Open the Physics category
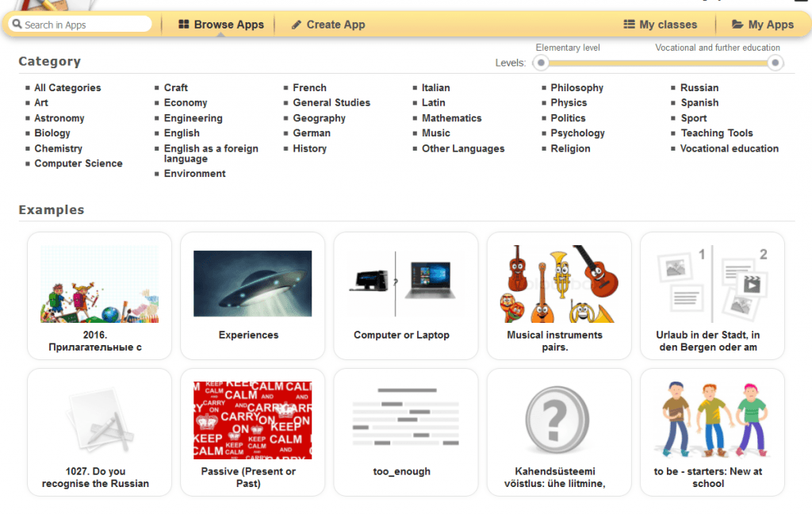The image size is (812, 514). 569,102
